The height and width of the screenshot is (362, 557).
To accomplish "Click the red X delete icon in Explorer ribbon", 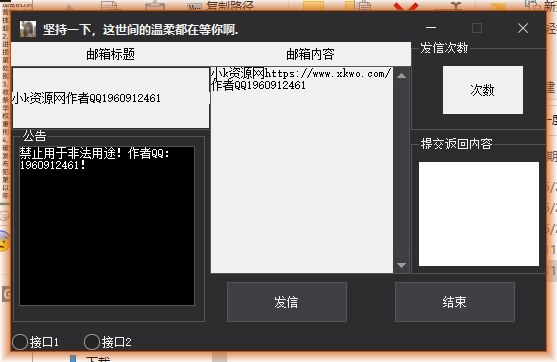I will [x=406, y=6].
